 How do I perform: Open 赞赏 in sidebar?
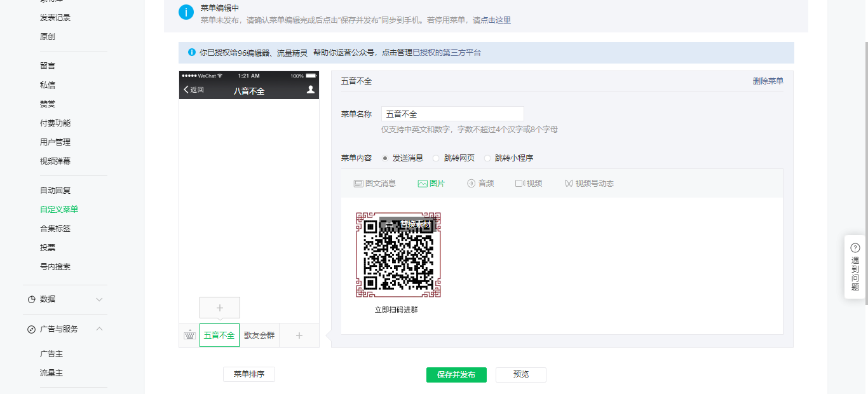[48, 104]
